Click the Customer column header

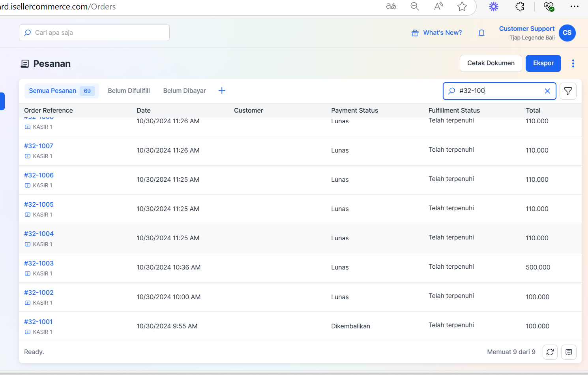(x=249, y=111)
